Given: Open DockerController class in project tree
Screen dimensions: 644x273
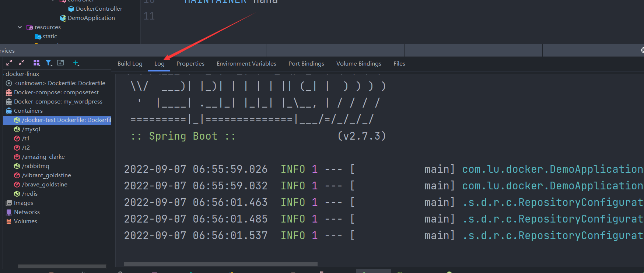Looking at the screenshot, I should pos(99,9).
